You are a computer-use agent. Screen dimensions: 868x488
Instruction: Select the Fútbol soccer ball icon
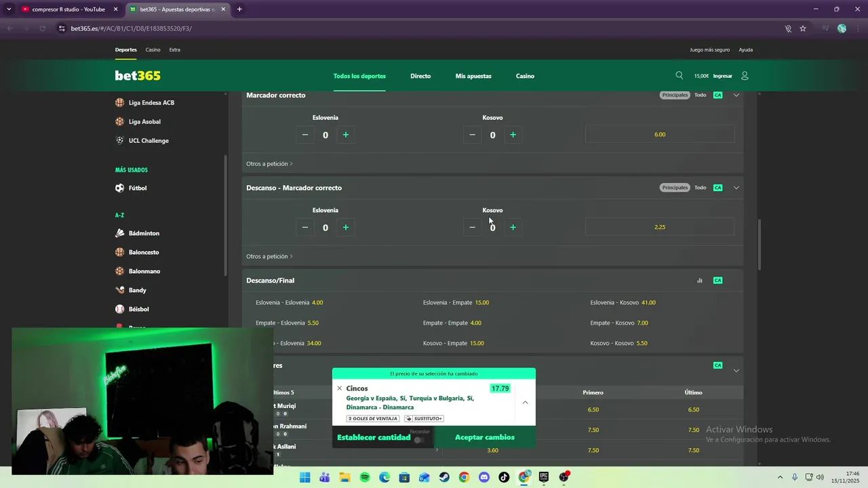pyautogui.click(x=120, y=188)
